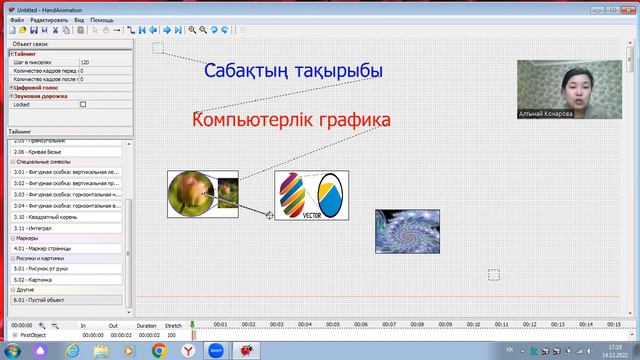Toggle the Locked checkbox

pyautogui.click(x=83, y=104)
